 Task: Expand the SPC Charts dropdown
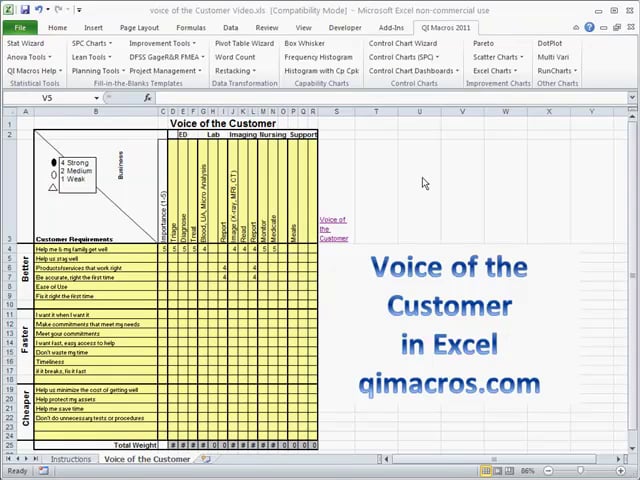[x=92, y=43]
